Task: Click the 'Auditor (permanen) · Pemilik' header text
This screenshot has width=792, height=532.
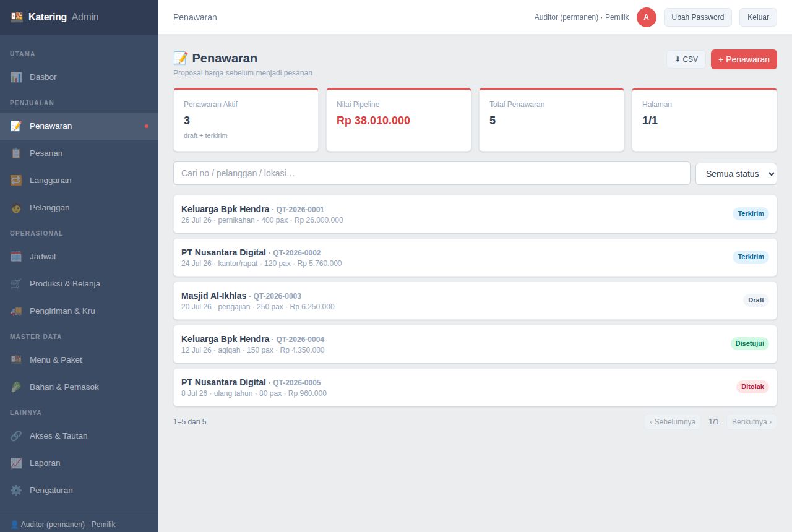Action: (x=582, y=17)
